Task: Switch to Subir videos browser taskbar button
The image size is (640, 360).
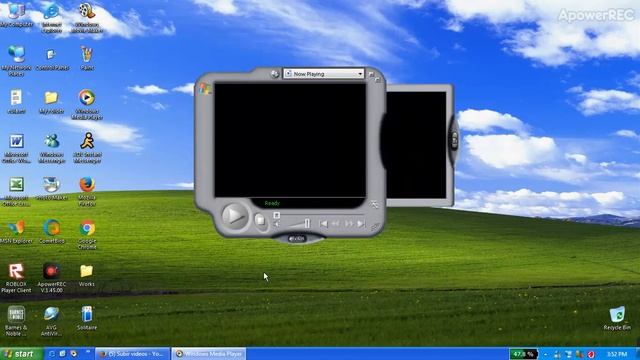Action: [132, 354]
